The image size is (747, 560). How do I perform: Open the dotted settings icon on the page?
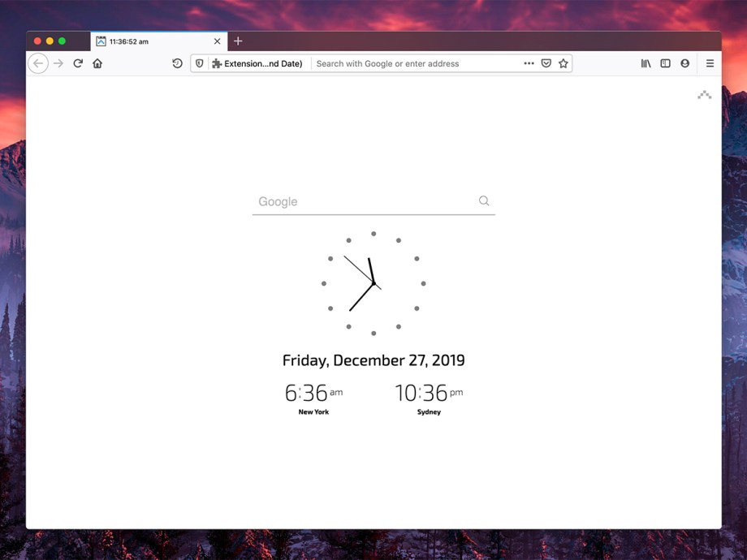pyautogui.click(x=704, y=95)
